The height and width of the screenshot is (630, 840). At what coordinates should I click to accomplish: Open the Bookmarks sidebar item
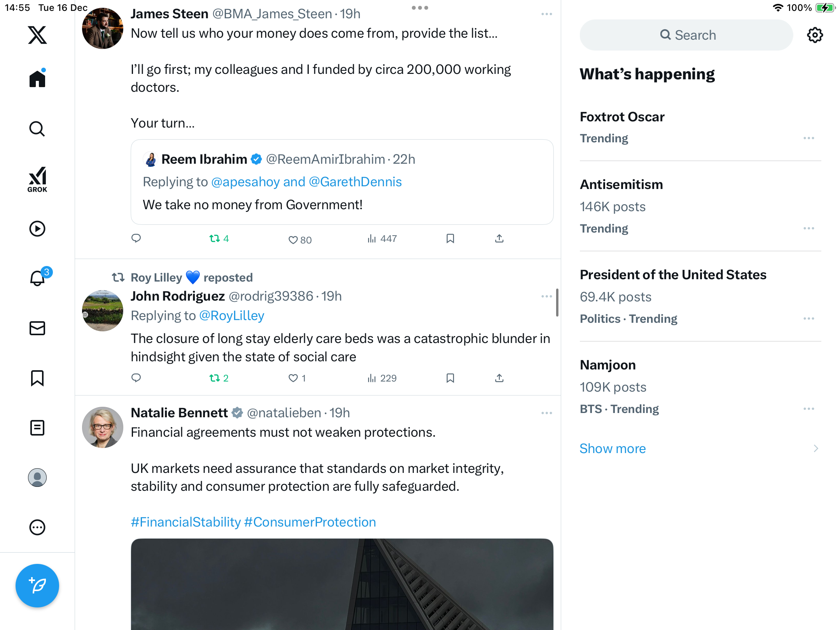point(37,378)
